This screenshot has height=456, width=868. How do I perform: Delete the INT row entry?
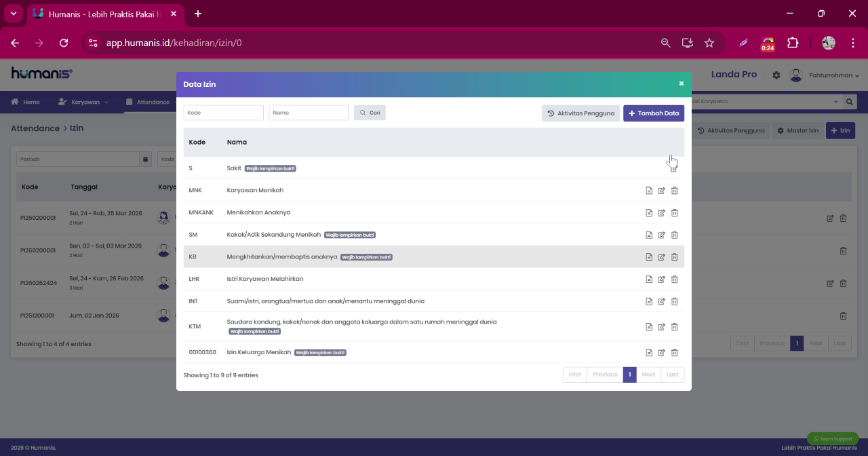[x=674, y=301]
